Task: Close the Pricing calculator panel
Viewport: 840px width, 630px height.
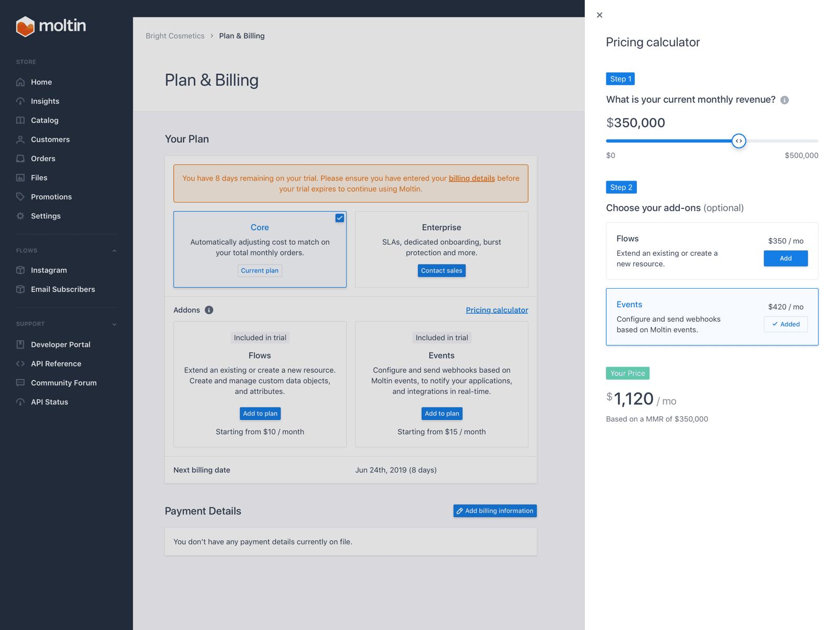Action: 600,15
